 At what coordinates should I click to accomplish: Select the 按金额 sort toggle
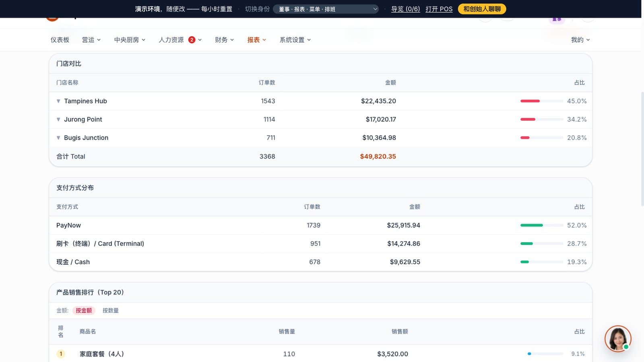point(84,311)
